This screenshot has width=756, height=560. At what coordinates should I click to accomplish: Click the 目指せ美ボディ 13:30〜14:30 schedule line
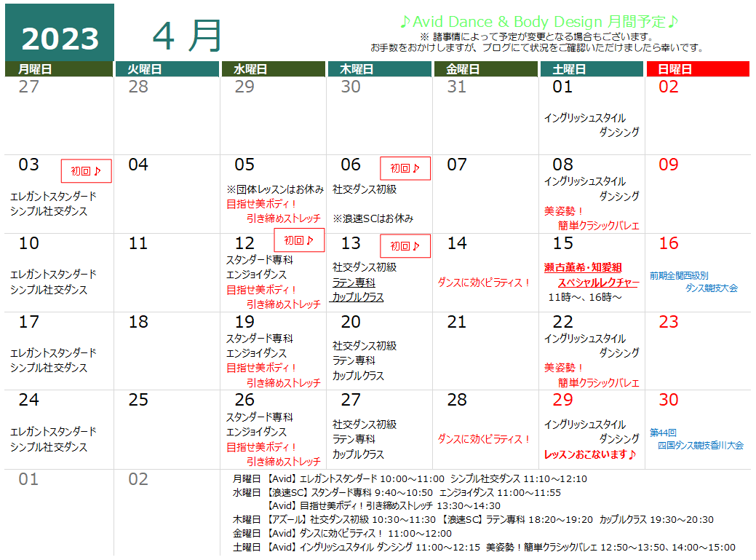(x=383, y=505)
